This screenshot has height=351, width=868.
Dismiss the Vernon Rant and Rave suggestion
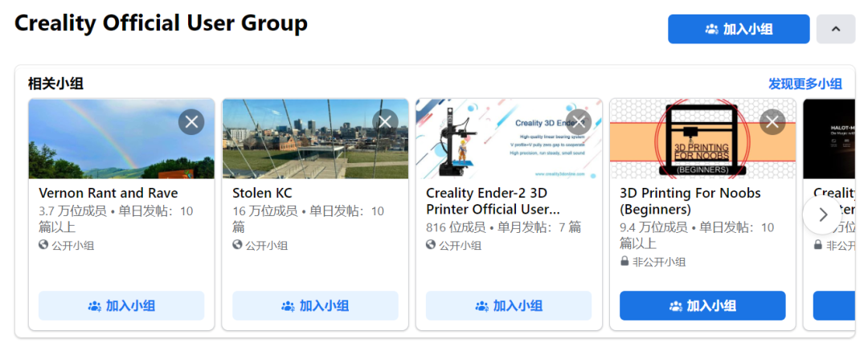point(191,122)
